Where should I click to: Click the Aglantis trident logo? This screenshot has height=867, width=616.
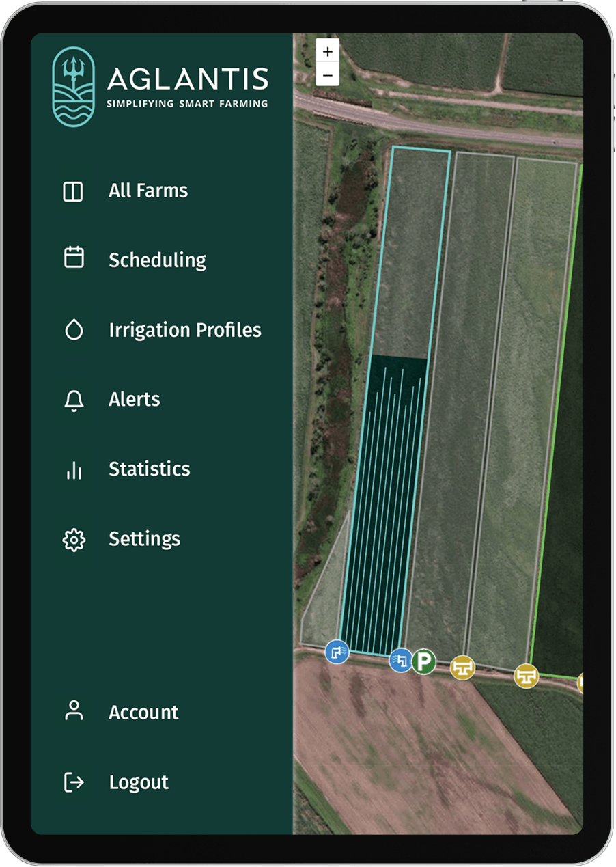(74, 87)
